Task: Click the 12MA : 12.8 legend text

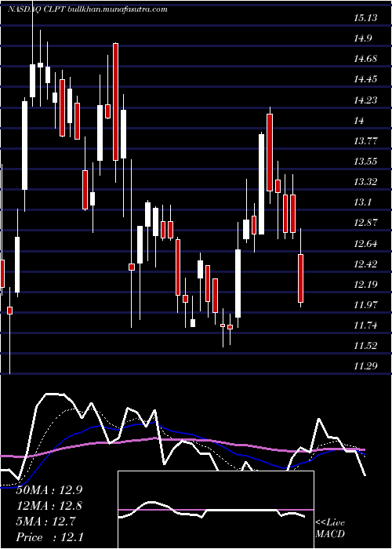Action: [49, 506]
